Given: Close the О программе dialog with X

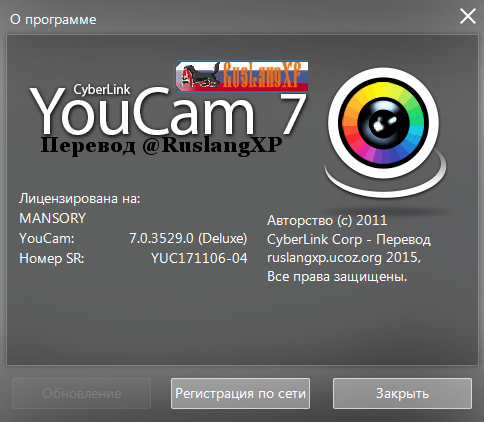Looking at the screenshot, I should coord(468,16).
